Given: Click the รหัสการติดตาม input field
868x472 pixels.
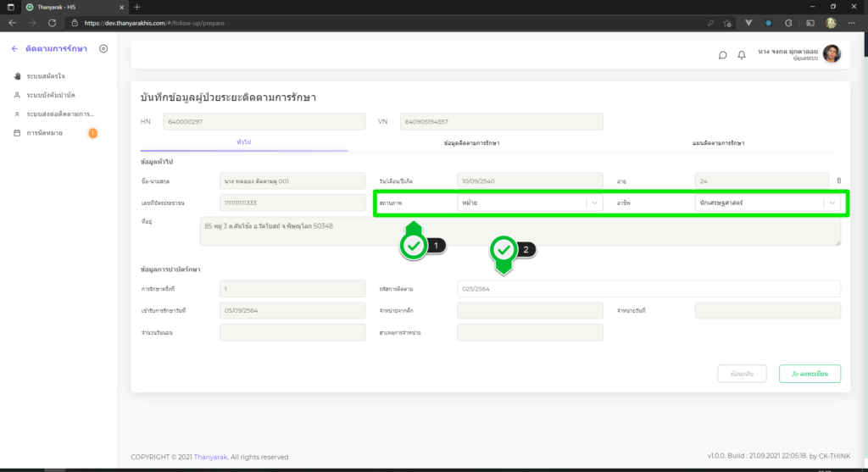Looking at the screenshot, I should [648, 289].
